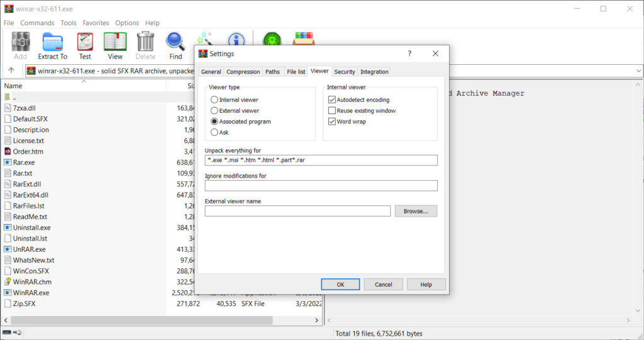Click the Extract To toolbar icon
This screenshot has width=644, height=340.
53,42
